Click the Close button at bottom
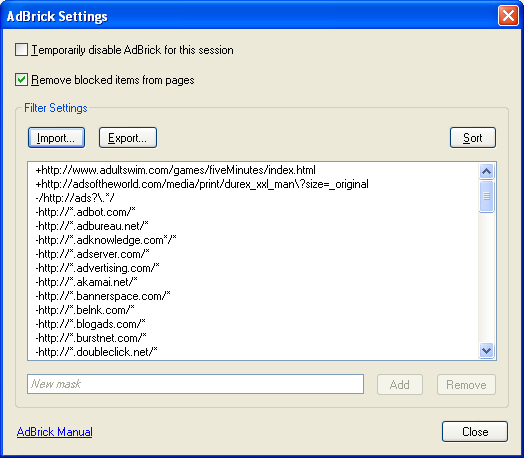Screen dimensions: 524x458 coord(475,432)
